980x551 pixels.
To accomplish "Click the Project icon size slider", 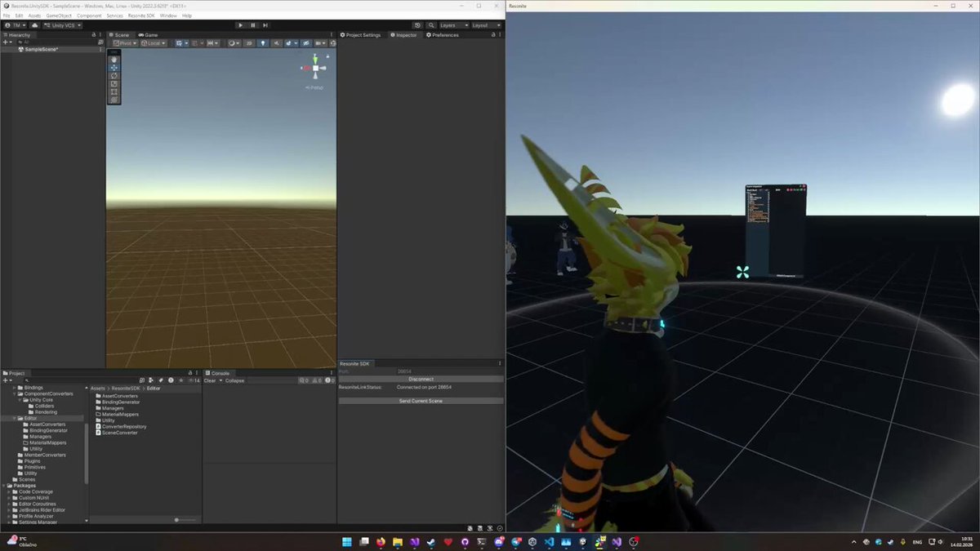I will [185, 520].
